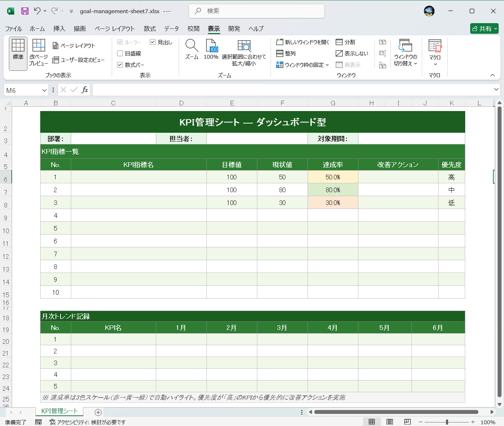Click horizontal scrollbar right arrow

pyautogui.click(x=492, y=412)
